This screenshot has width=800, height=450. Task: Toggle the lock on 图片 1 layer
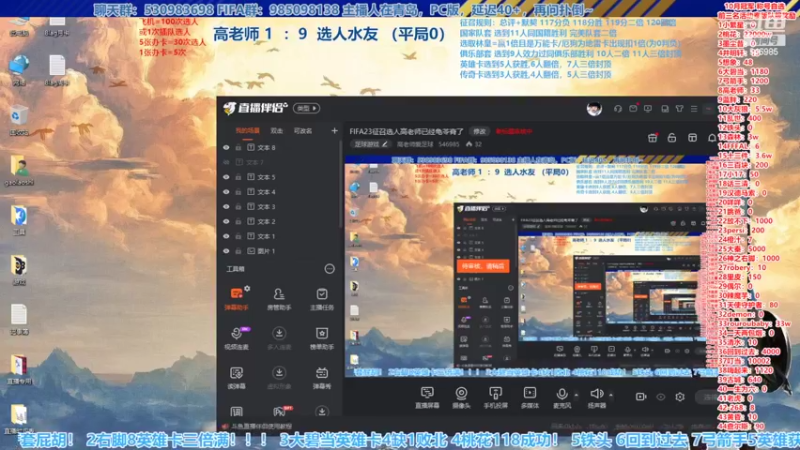(x=238, y=251)
